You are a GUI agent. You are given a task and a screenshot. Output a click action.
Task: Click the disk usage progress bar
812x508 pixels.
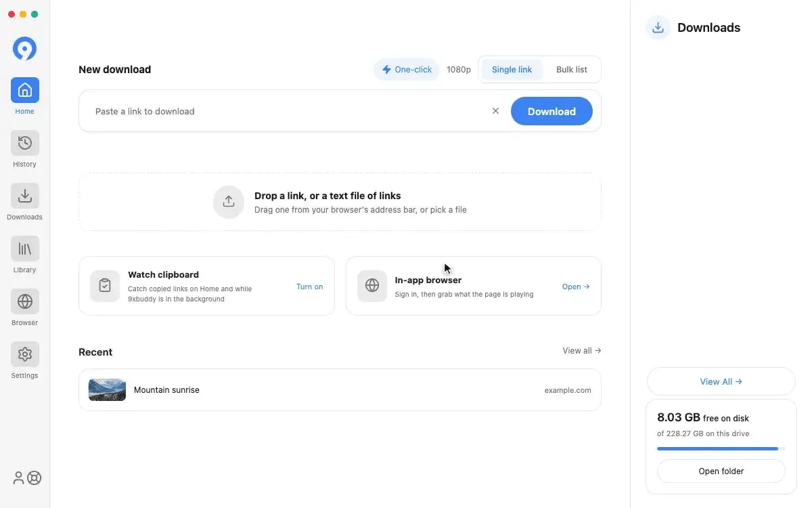click(721, 448)
